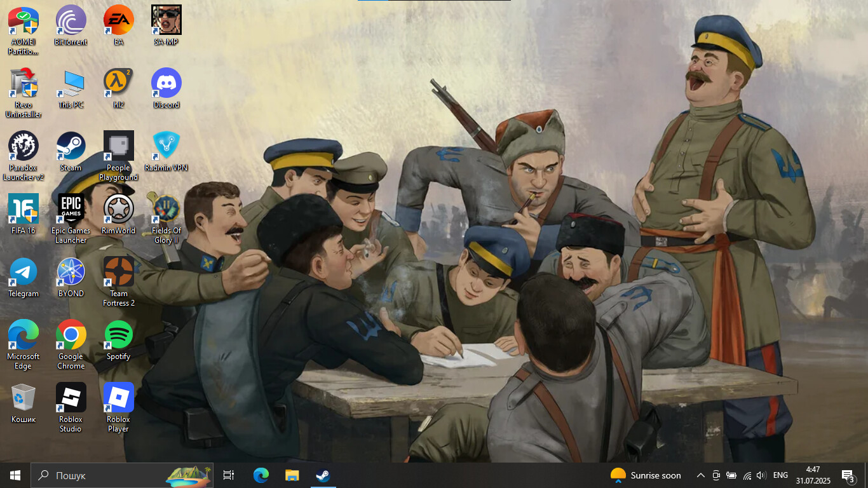Screen dimensions: 868x488
Task: Open the notification action center
Action: click(x=848, y=475)
